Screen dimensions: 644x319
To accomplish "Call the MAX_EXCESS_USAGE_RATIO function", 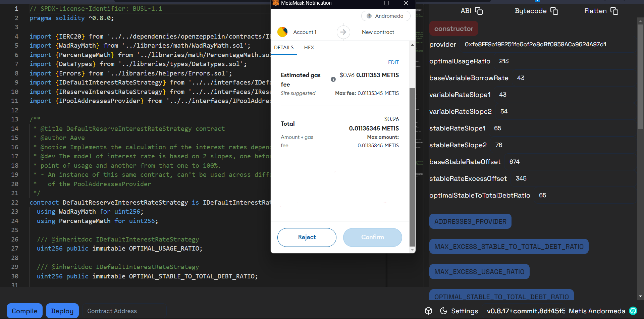I will 479,272.
